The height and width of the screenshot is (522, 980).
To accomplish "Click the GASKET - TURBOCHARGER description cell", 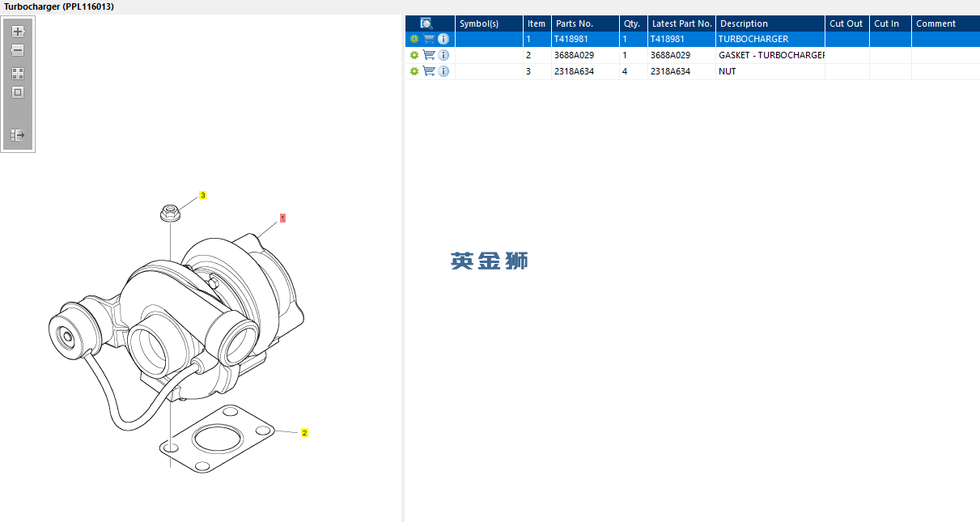I will point(770,55).
